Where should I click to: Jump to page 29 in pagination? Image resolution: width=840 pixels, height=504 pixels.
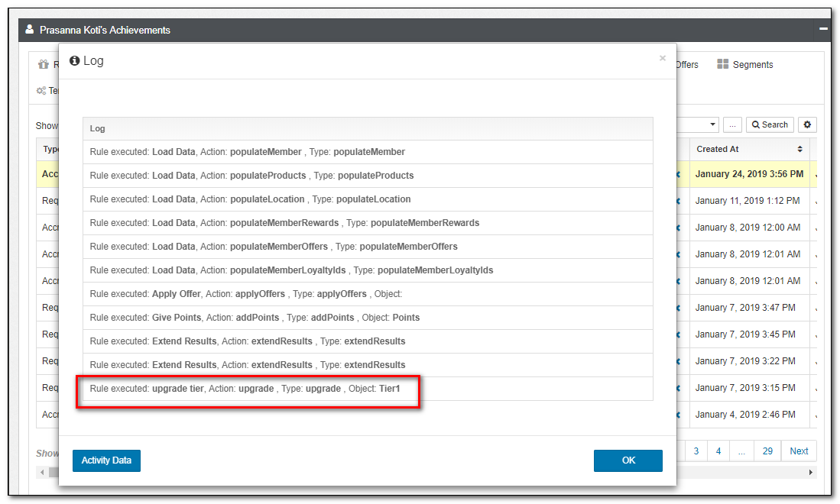coord(767,451)
